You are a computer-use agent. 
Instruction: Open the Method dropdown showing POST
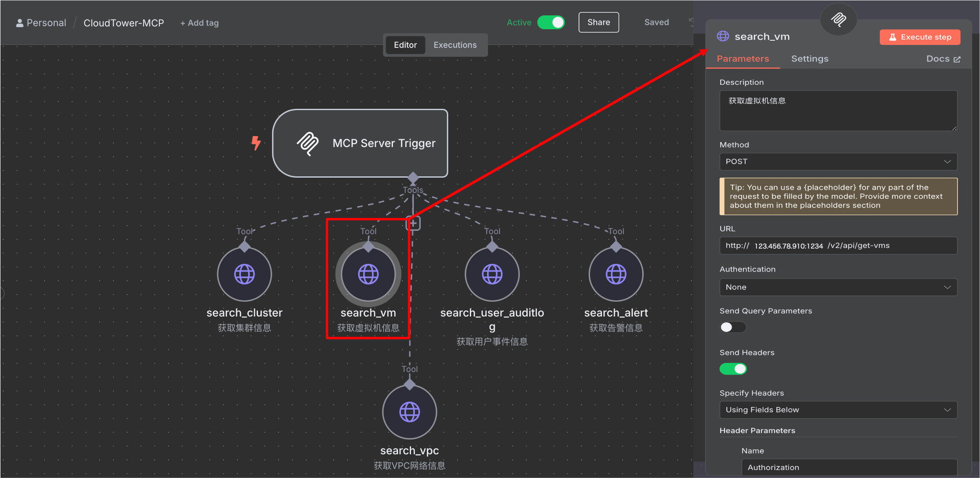point(838,162)
